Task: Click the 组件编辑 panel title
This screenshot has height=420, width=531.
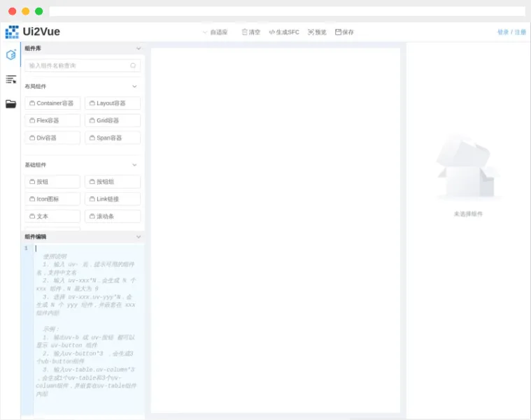Action: pyautogui.click(x=36, y=237)
